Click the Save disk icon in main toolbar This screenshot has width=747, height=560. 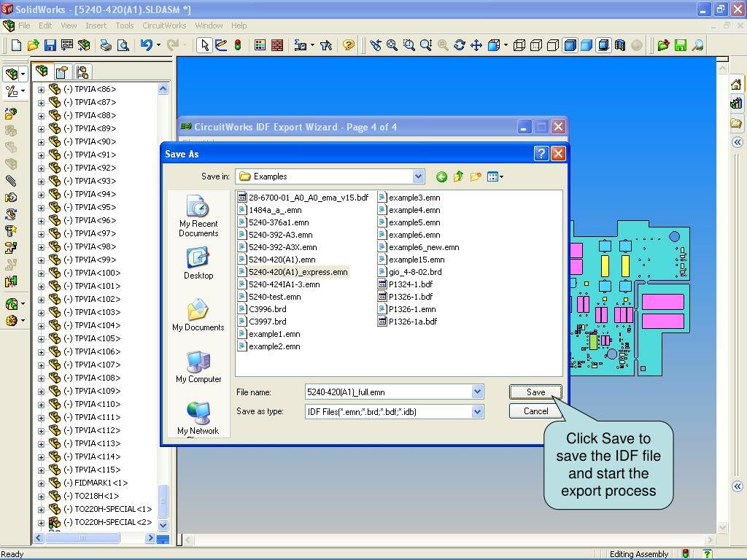(x=50, y=45)
